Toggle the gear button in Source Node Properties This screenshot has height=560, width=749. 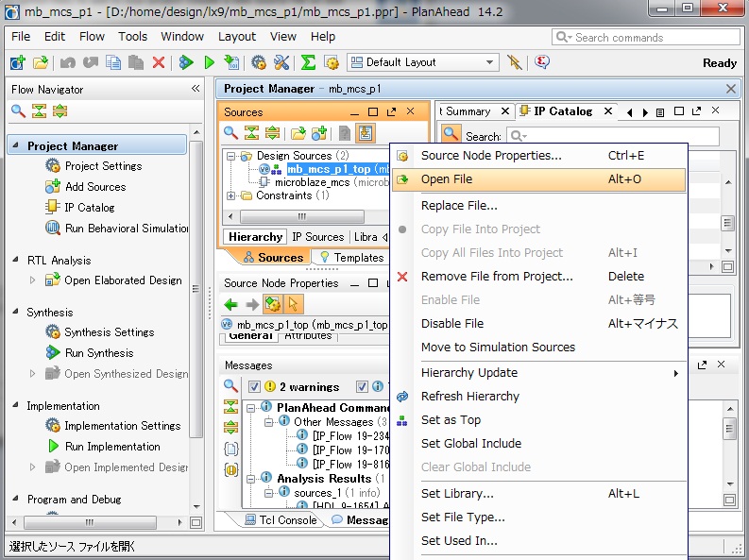273,304
